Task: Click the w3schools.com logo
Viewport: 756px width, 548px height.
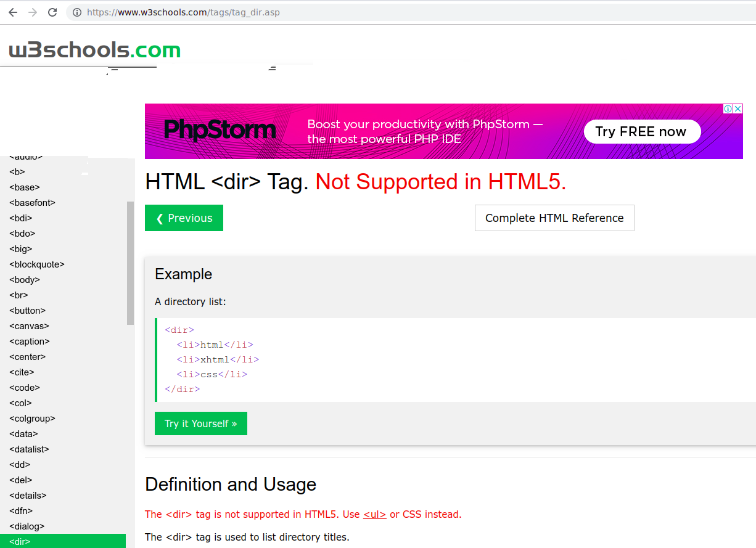Action: click(x=94, y=51)
